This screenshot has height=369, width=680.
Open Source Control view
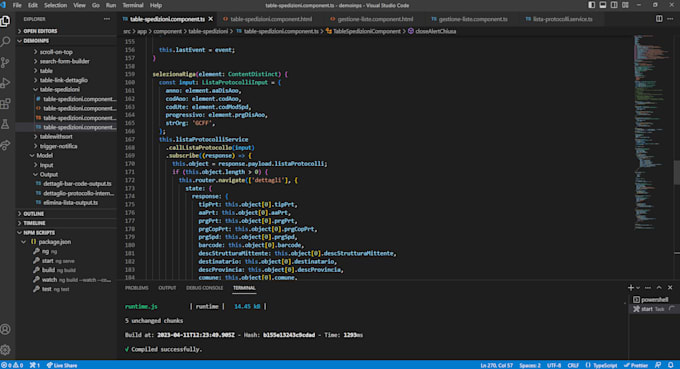(6, 62)
